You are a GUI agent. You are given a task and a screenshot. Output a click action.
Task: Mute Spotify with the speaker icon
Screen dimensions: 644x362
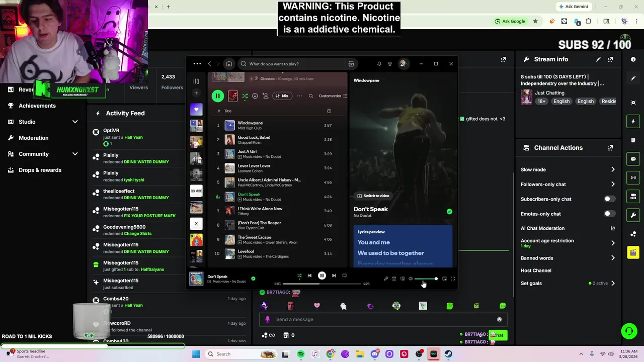(x=411, y=279)
